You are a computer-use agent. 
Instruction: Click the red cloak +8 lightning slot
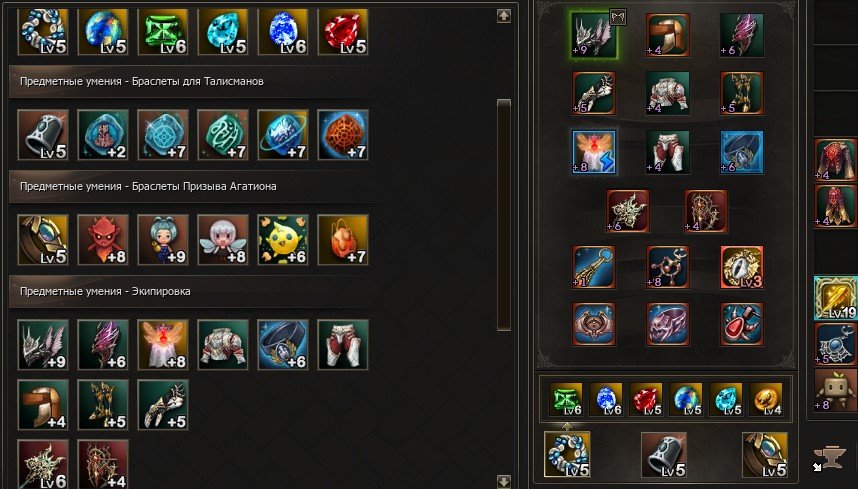tap(594, 152)
